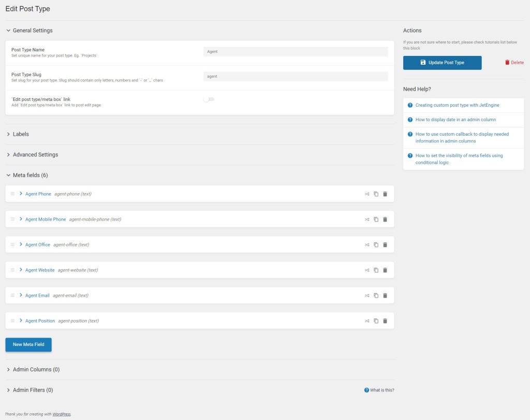Grab drag handle of Agent Position field
Viewport: 530px width, 420px height.
click(13, 321)
